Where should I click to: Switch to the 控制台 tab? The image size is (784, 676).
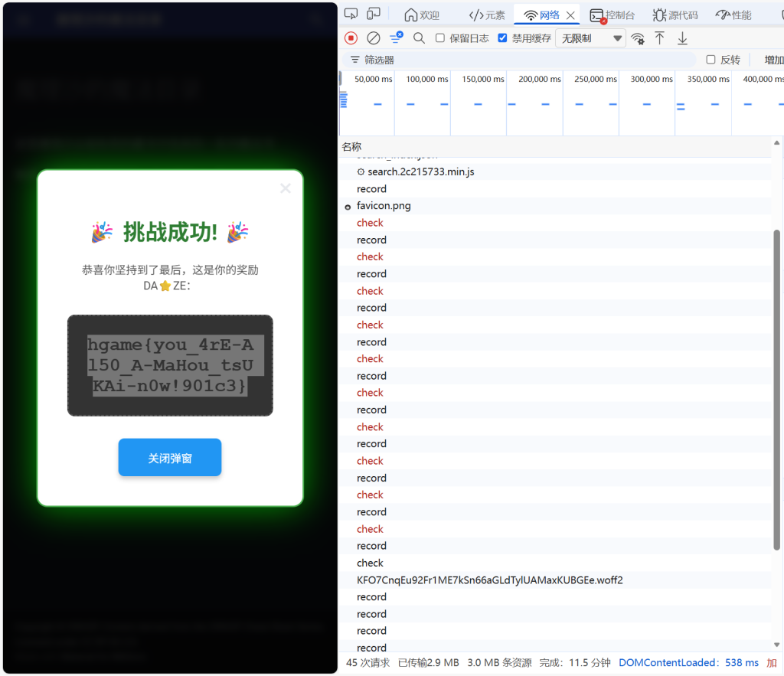click(x=612, y=15)
